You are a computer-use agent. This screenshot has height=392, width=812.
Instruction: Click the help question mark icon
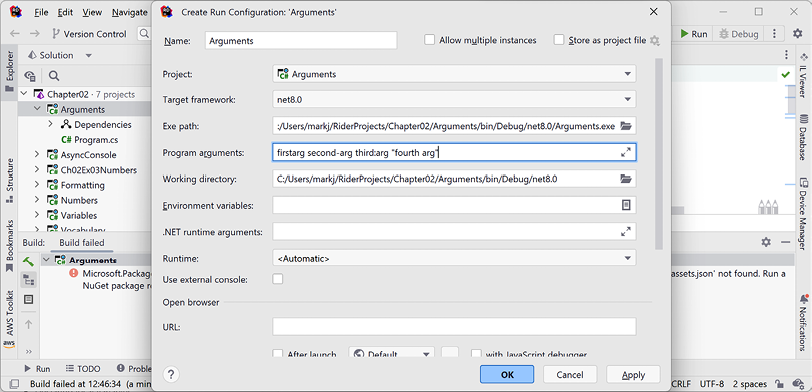[172, 374]
